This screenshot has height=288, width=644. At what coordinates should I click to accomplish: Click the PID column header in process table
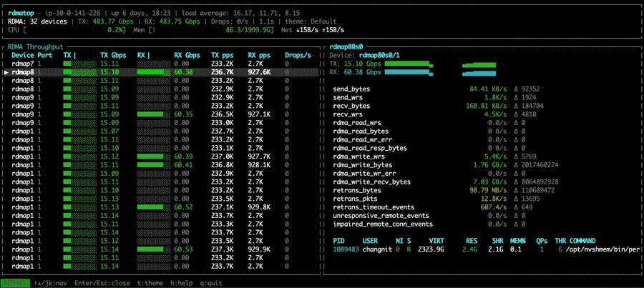coord(339,241)
